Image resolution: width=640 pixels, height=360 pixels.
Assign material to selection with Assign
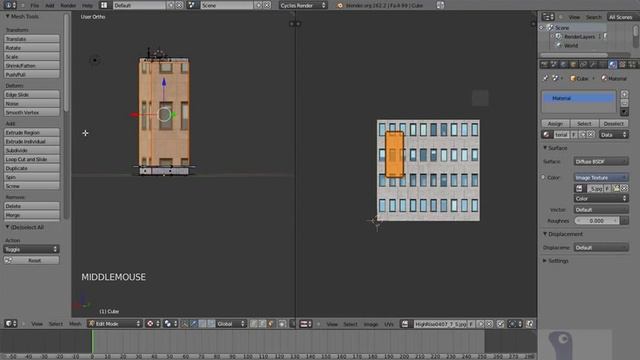pos(555,123)
